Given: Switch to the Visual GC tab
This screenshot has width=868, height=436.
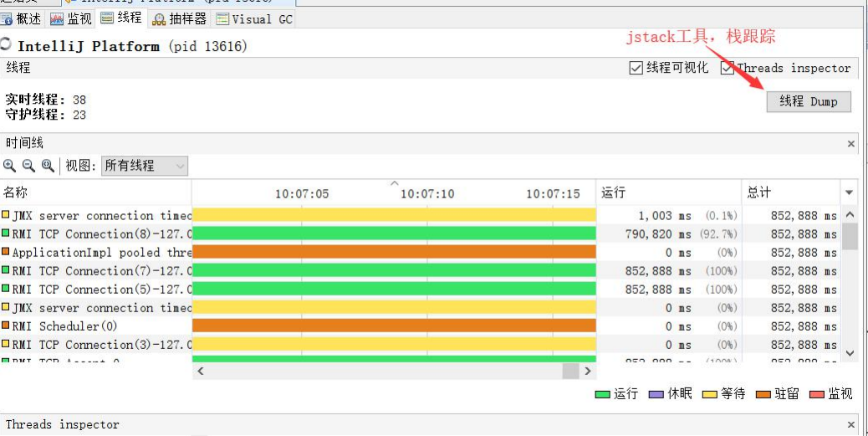Looking at the screenshot, I should (254, 19).
